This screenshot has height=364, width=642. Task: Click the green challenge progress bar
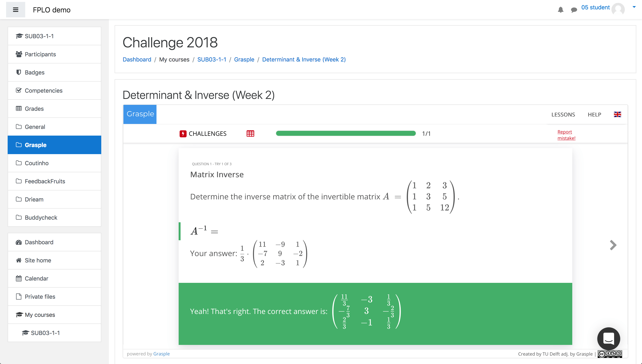[x=346, y=133]
